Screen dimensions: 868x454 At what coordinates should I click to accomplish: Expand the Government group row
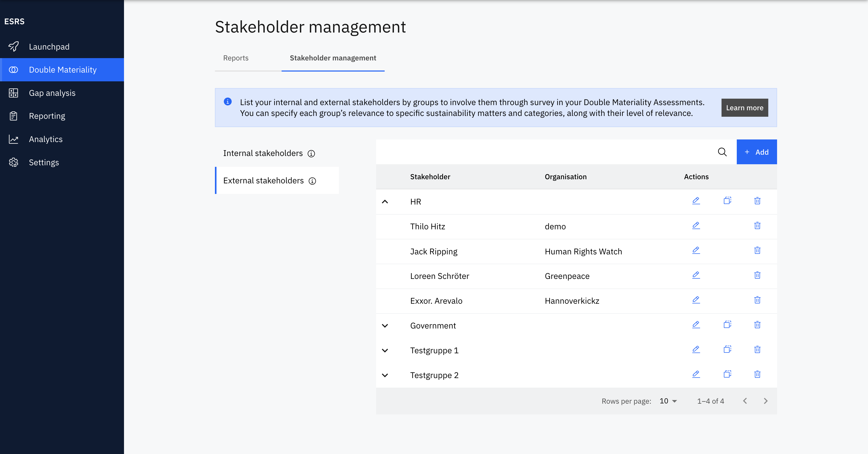(x=385, y=326)
